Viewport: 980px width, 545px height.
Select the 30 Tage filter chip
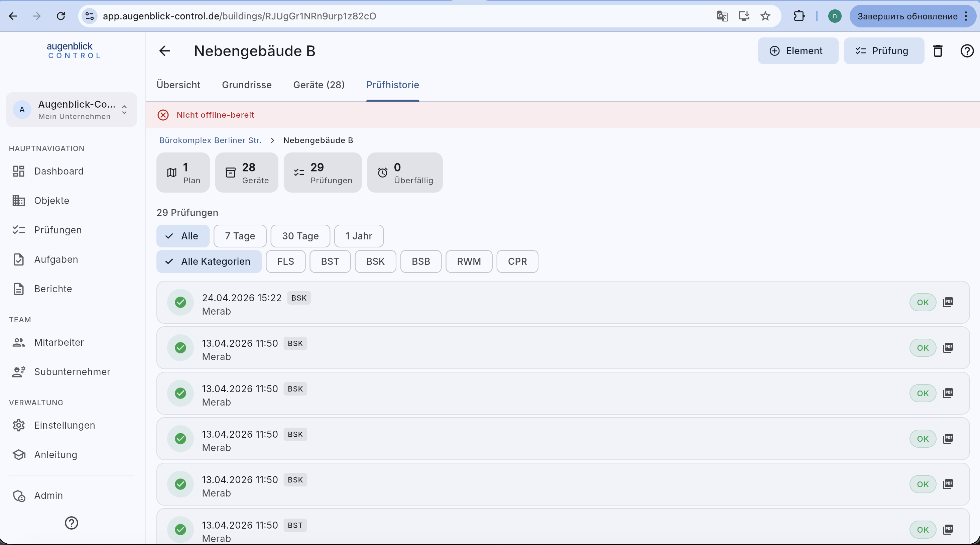[x=300, y=236]
